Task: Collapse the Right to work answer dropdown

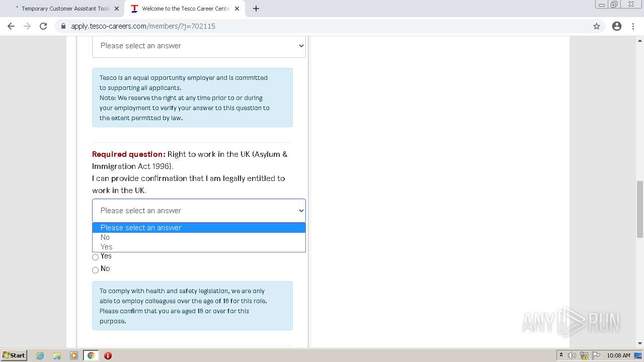Action: [199, 211]
